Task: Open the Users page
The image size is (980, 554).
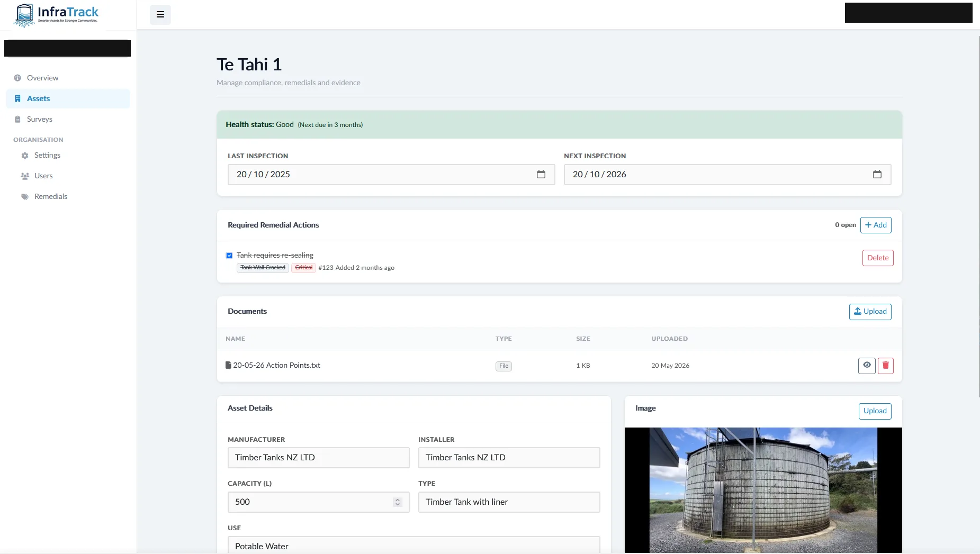Action: [43, 176]
